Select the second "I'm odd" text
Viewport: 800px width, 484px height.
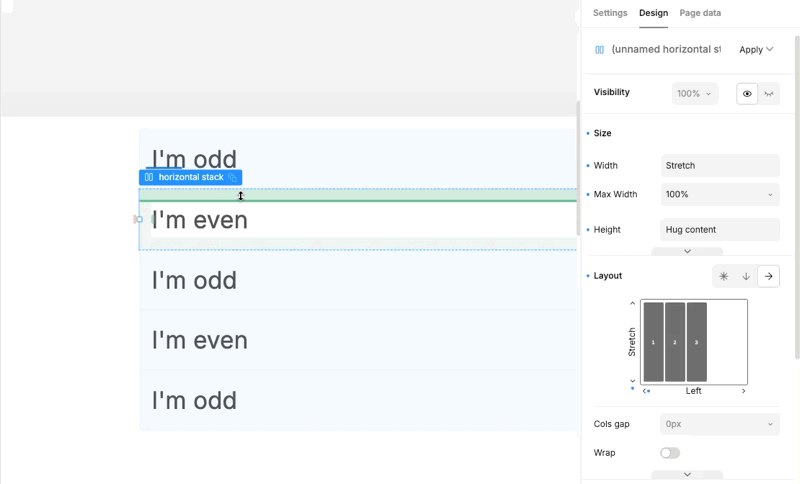point(194,280)
